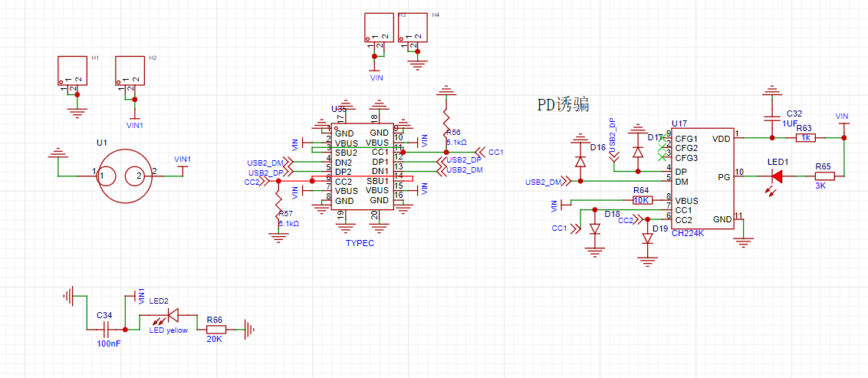Click the 'CH224K' part name text
The image size is (868, 378).
point(688,234)
